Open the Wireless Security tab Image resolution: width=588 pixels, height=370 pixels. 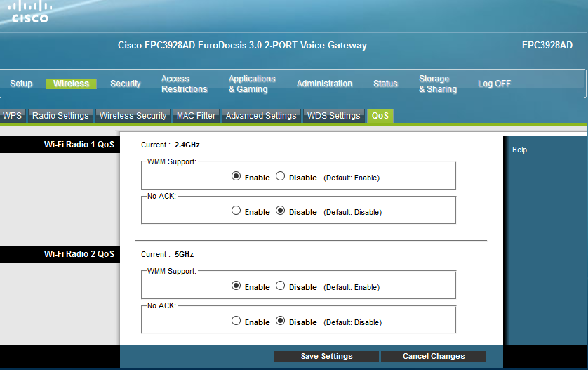133,116
